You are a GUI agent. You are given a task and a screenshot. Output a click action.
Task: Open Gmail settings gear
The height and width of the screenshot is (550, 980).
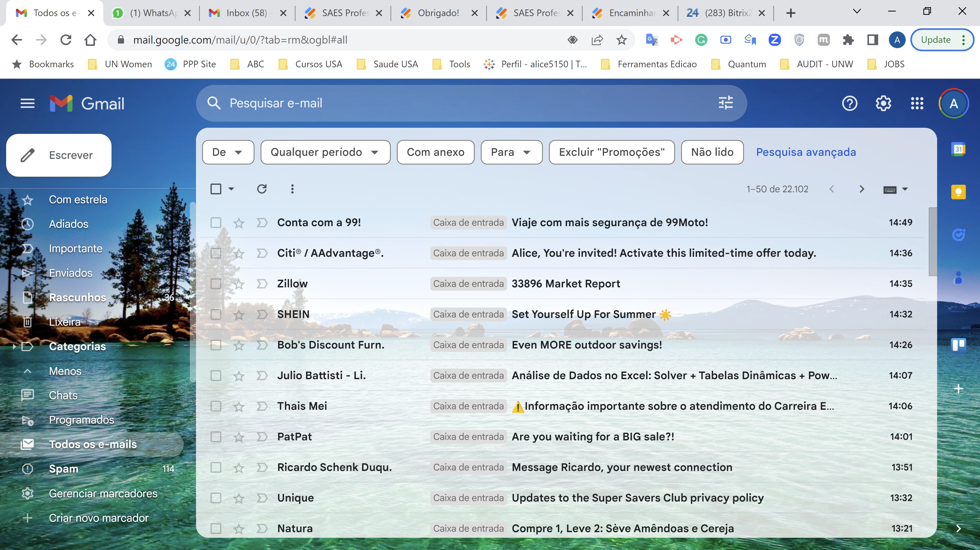click(x=883, y=103)
